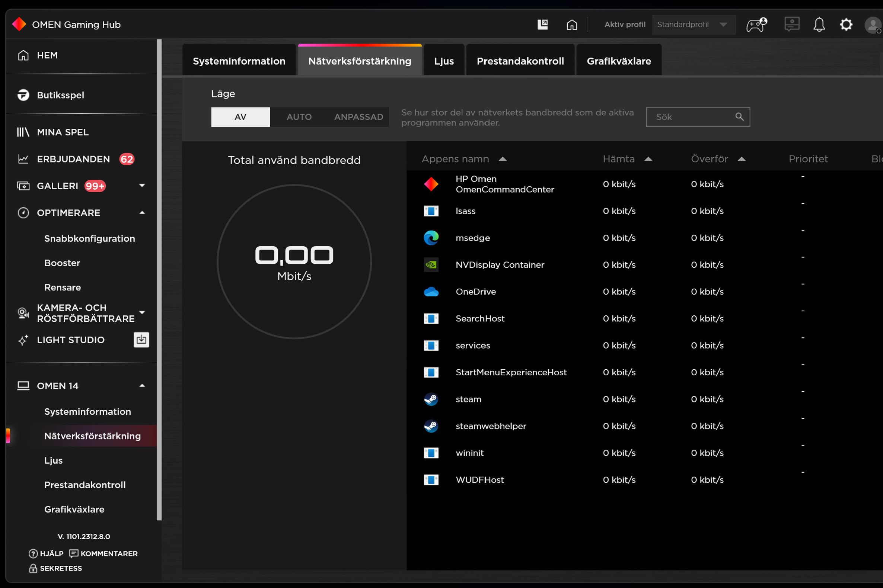Select ANPASSAD network mode
883x588 pixels.
pyautogui.click(x=358, y=117)
